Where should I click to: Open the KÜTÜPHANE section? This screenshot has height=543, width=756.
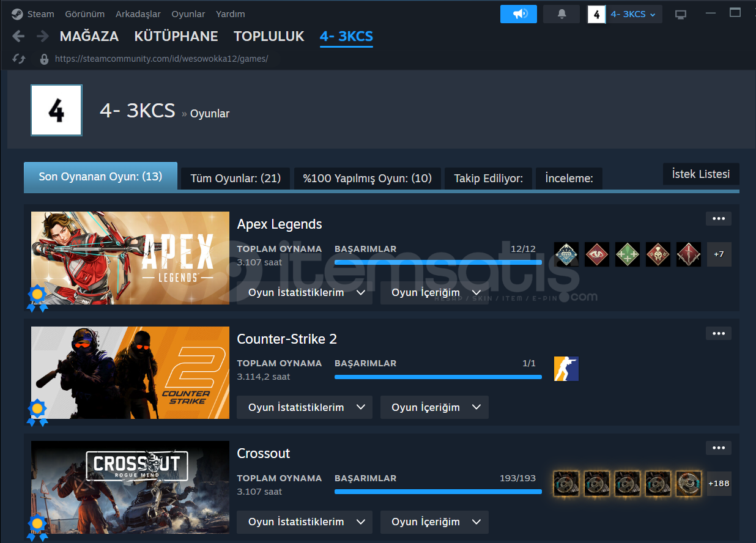pos(176,36)
